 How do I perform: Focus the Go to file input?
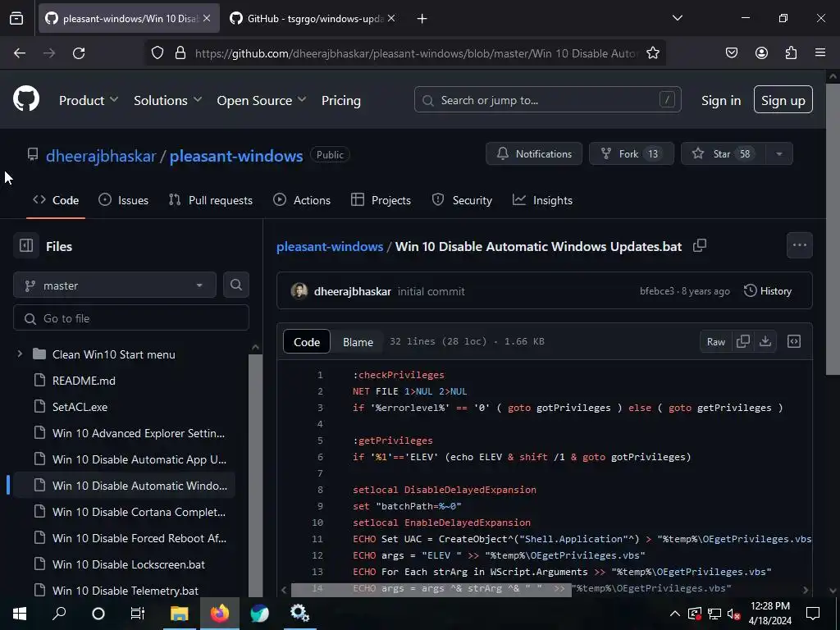[131, 318]
